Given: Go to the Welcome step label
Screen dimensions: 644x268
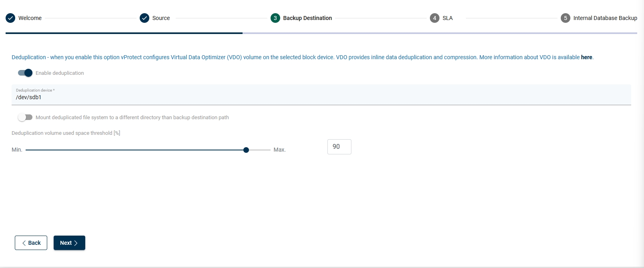Looking at the screenshot, I should tap(30, 18).
